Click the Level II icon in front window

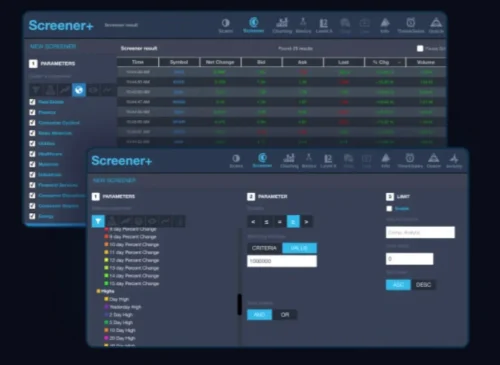[x=328, y=161]
